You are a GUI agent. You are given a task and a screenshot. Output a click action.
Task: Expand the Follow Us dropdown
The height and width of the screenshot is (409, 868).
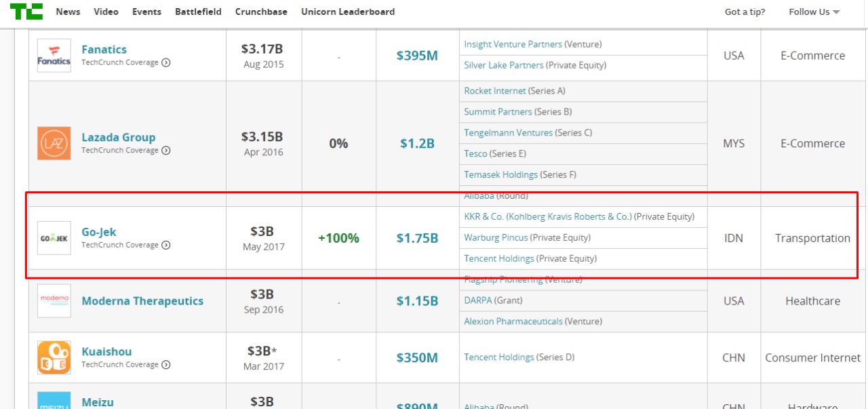coord(814,12)
